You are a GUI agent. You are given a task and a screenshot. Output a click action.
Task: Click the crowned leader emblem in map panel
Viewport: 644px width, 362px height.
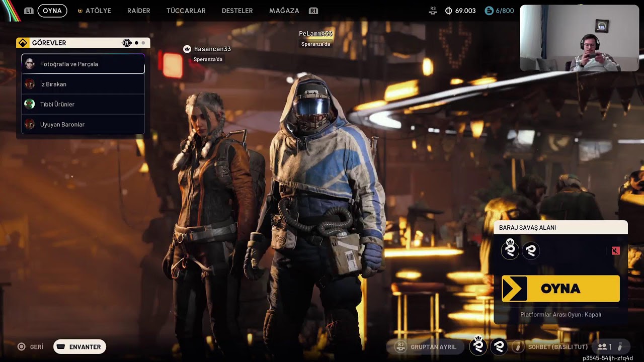point(510,249)
